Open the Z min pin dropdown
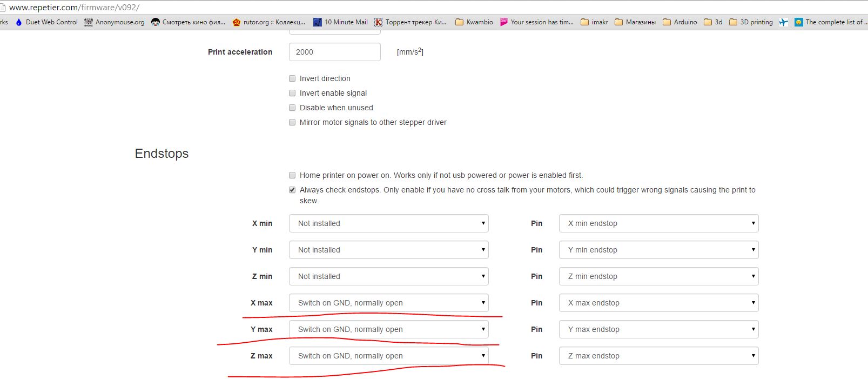The width and height of the screenshot is (868, 379). click(x=658, y=276)
